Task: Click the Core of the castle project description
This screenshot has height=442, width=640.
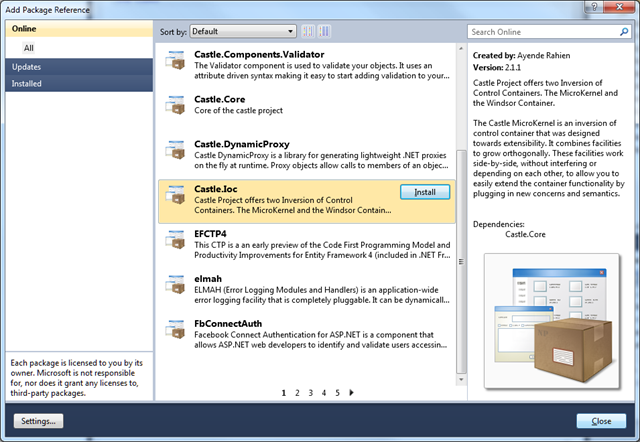Action: (x=238, y=110)
